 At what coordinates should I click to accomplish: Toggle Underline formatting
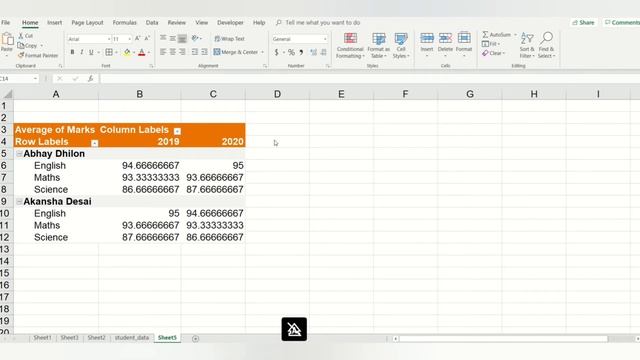click(x=91, y=52)
